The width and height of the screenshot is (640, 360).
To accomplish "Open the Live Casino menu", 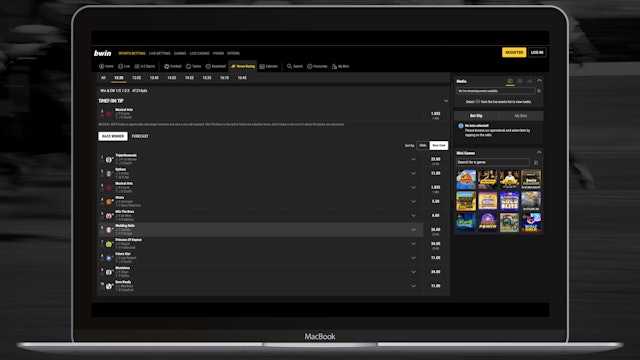I will [x=200, y=53].
